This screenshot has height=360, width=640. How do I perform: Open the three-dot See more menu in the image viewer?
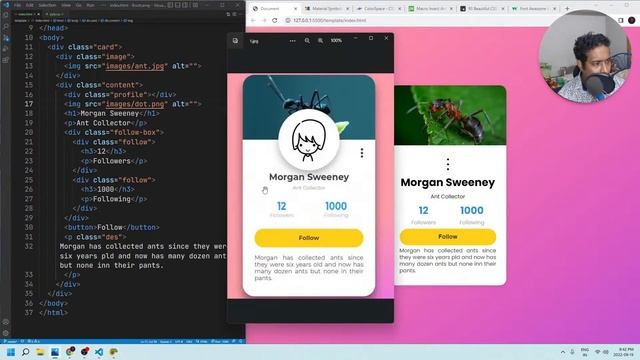coord(292,41)
